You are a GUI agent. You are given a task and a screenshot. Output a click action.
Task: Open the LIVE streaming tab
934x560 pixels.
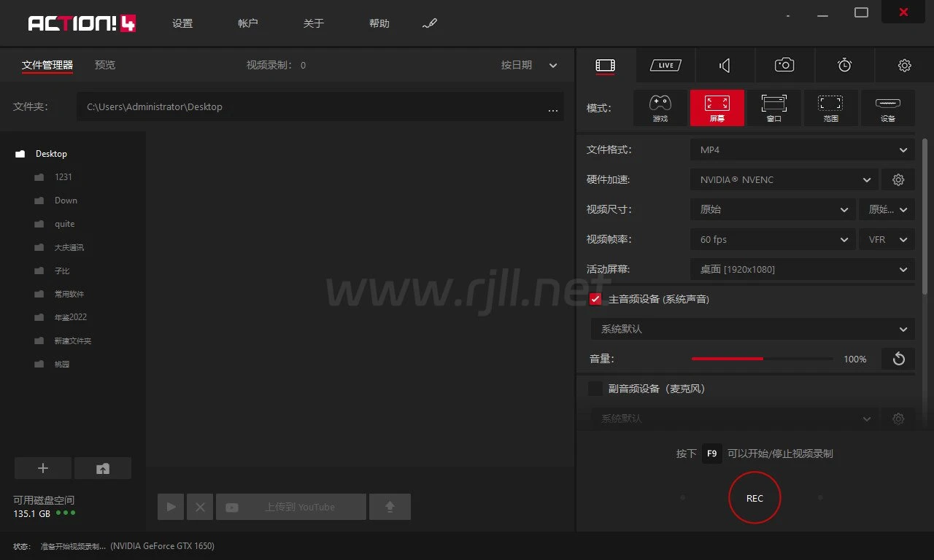point(665,66)
